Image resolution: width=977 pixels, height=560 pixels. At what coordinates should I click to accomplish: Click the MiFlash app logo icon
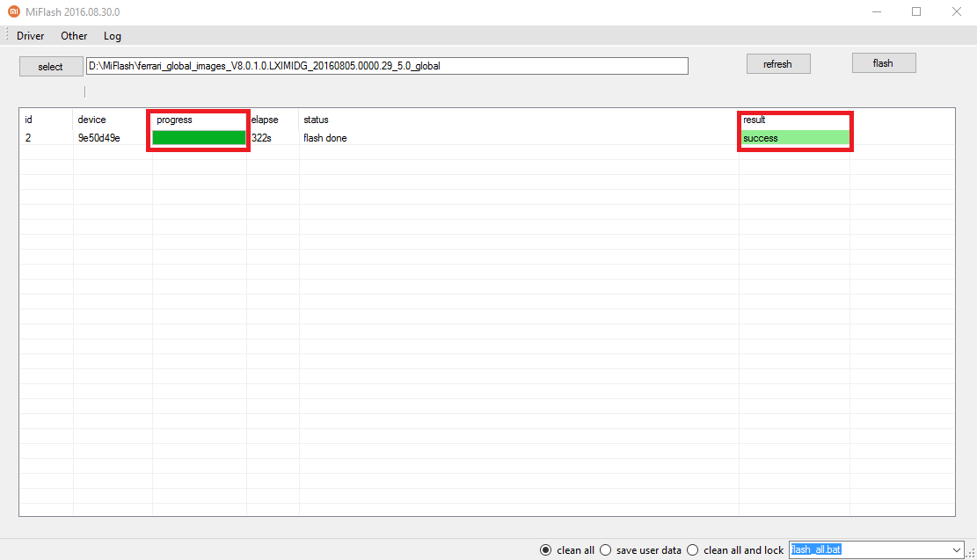point(14,11)
